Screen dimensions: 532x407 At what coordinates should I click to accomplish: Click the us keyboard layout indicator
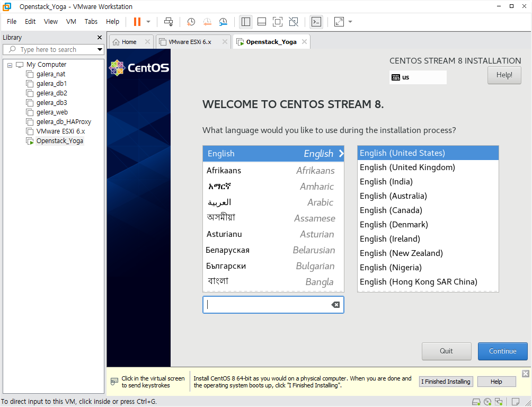click(418, 77)
